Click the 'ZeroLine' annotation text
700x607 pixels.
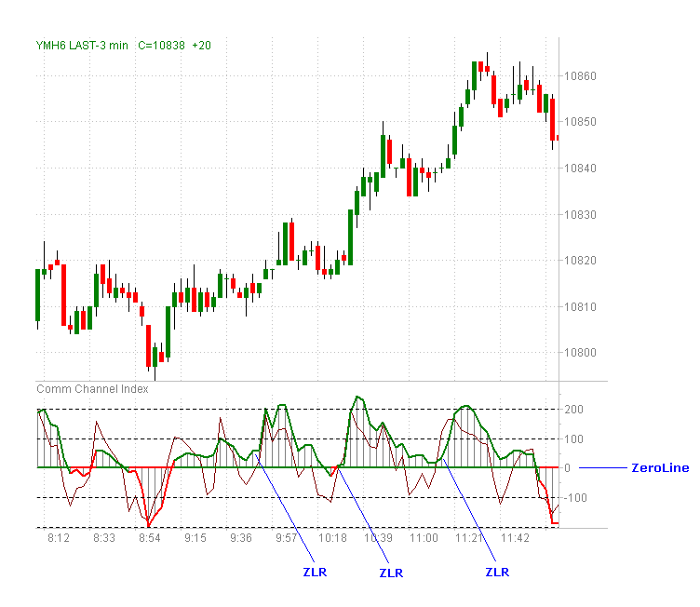coord(660,467)
